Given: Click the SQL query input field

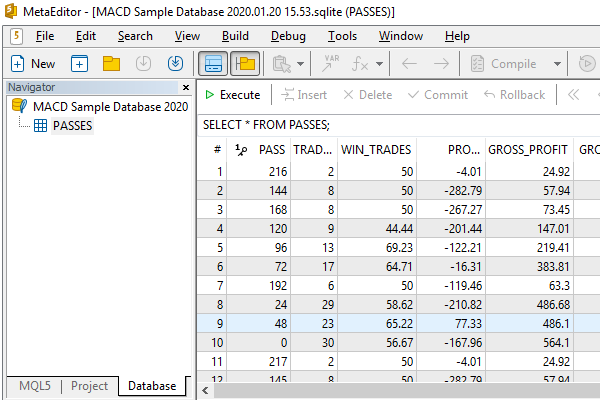Looking at the screenshot, I should (400, 125).
